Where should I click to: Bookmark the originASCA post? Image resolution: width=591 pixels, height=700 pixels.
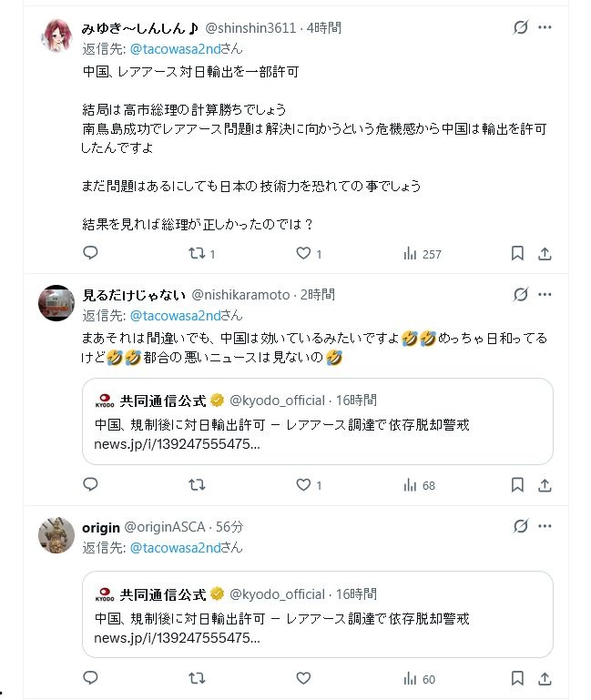click(x=517, y=678)
